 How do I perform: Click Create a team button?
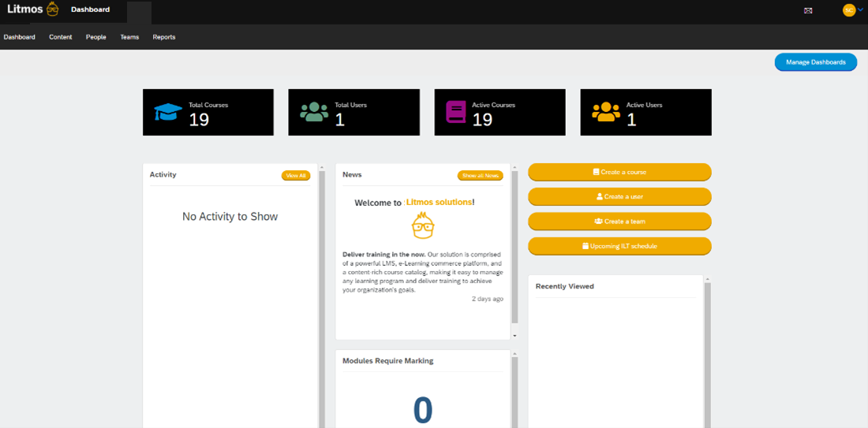click(619, 221)
